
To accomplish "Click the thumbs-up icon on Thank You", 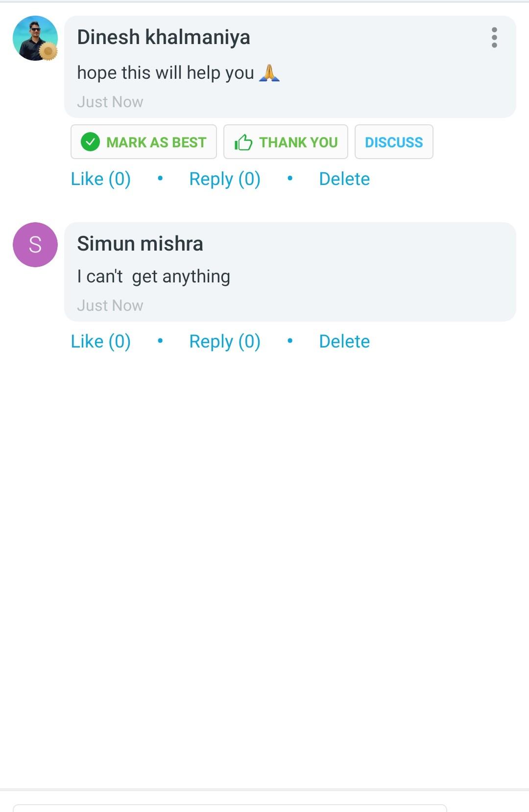I will (243, 142).
